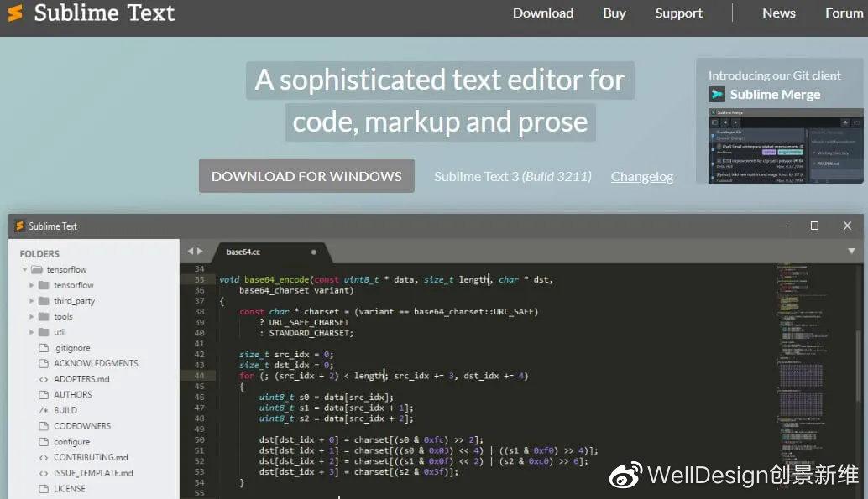Click the FOLDERS sidebar heading
The image size is (868, 499).
[39, 254]
